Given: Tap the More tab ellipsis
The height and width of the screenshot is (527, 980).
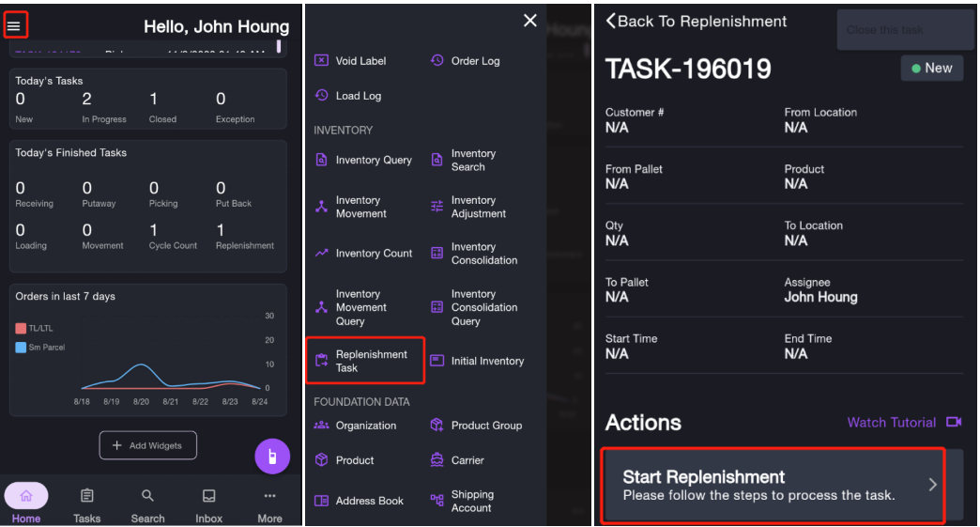Looking at the screenshot, I should coord(269,496).
